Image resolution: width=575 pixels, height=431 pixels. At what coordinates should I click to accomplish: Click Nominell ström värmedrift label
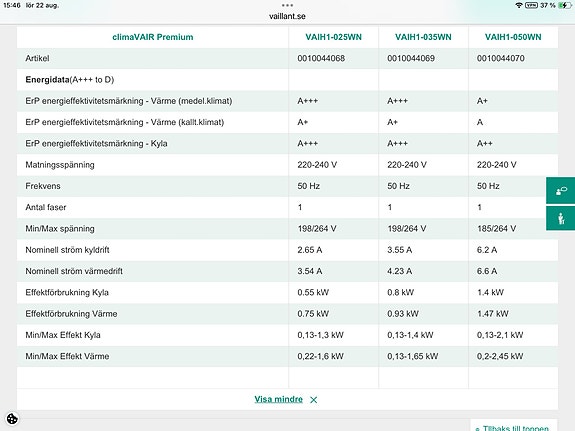click(74, 271)
